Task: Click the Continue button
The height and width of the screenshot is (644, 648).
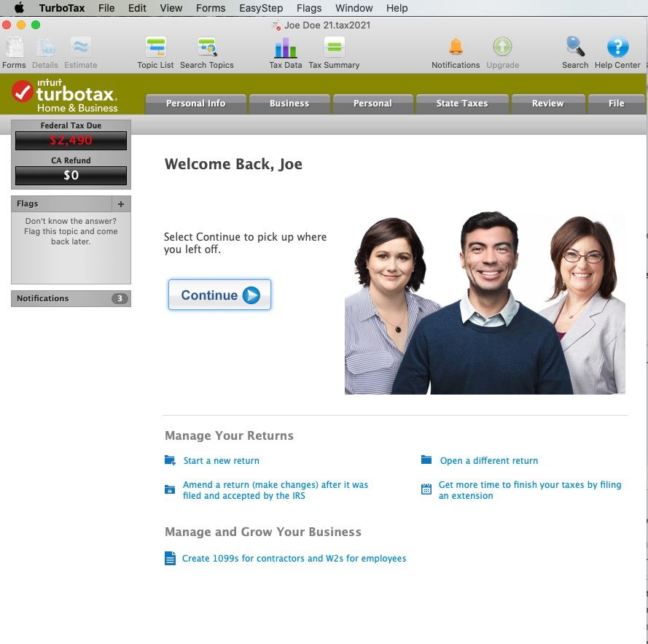Action: 219,295
